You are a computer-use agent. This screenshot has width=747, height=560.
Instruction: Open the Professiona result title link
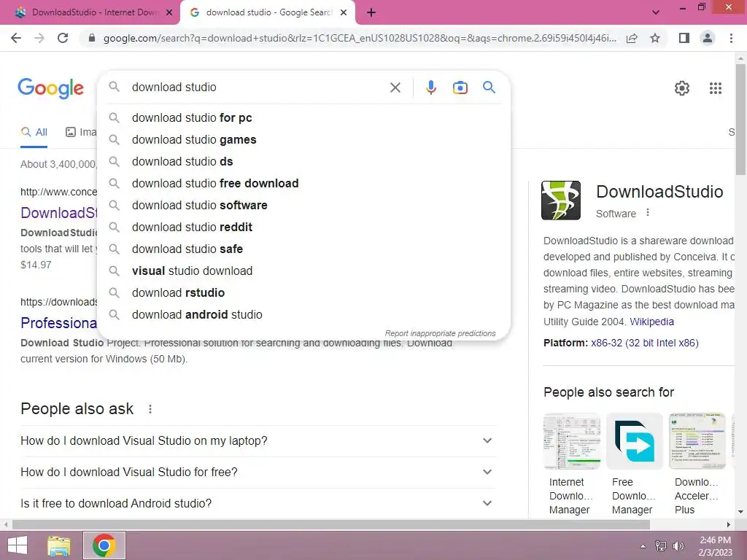click(59, 323)
